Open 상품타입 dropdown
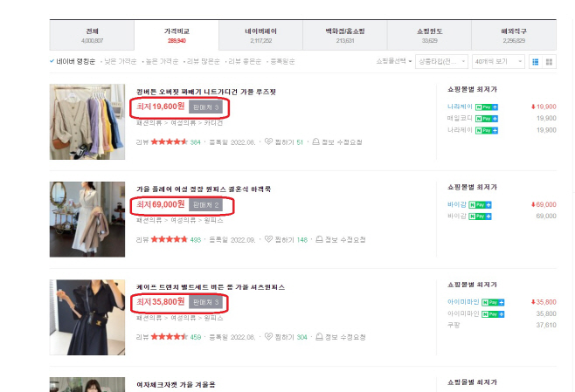 click(441, 61)
